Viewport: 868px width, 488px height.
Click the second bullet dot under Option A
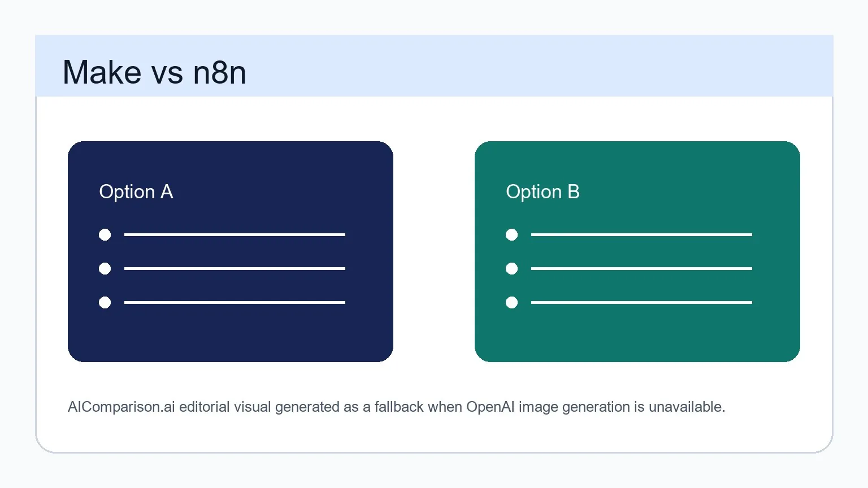pyautogui.click(x=105, y=268)
